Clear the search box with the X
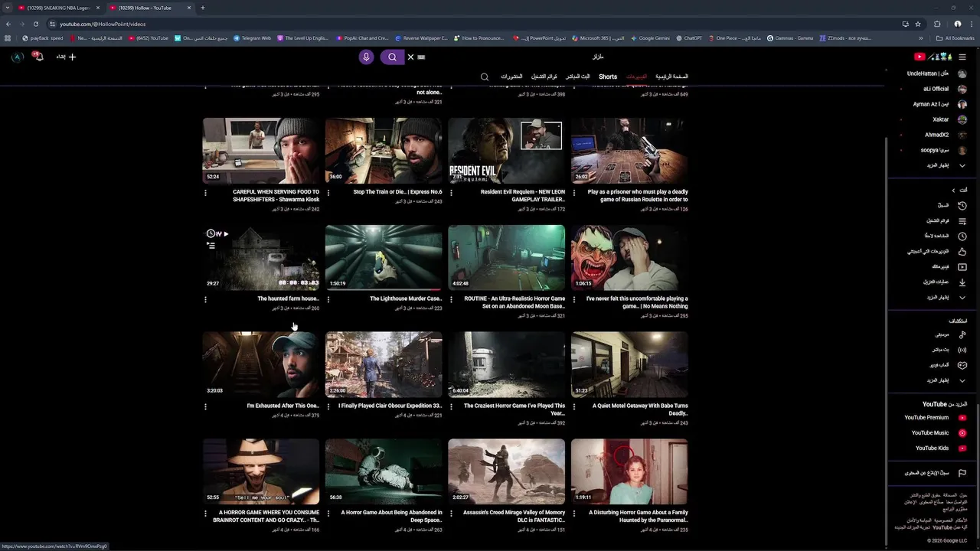Image resolution: width=980 pixels, height=551 pixels. 410,57
